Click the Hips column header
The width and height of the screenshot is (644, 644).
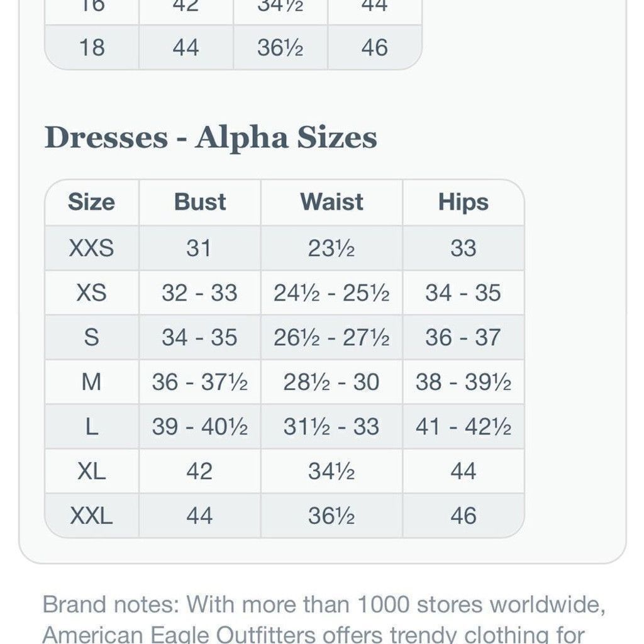pos(464,202)
